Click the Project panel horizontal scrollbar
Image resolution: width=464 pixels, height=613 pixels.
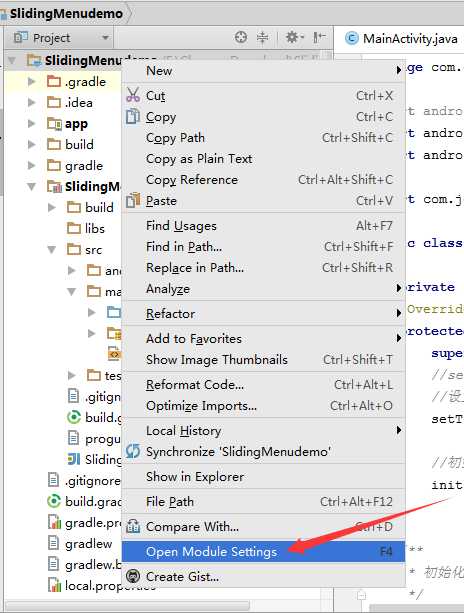(127, 605)
